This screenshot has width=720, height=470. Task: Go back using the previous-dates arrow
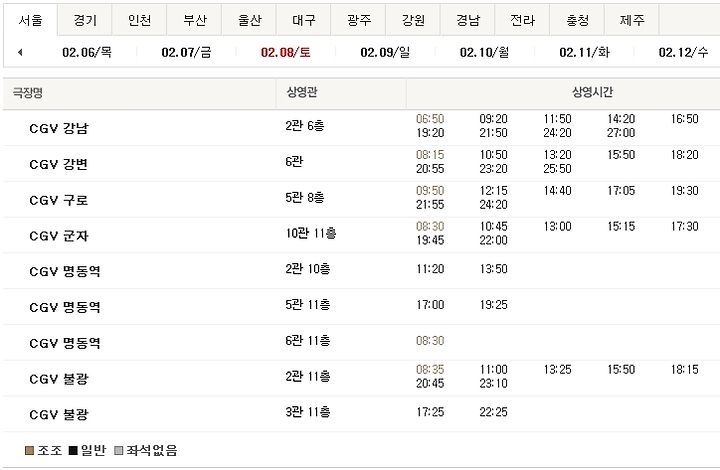click(20, 52)
